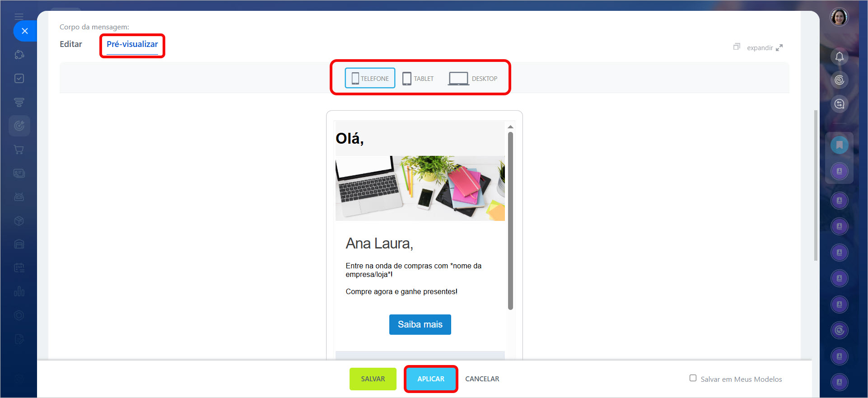Click the expand arrows icon next to expandir

(x=779, y=47)
